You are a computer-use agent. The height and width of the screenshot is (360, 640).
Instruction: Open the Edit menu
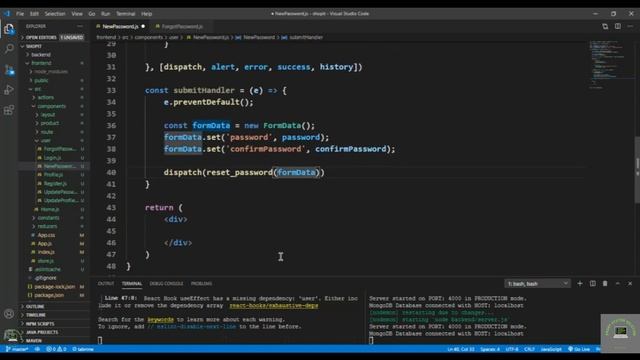click(x=34, y=13)
